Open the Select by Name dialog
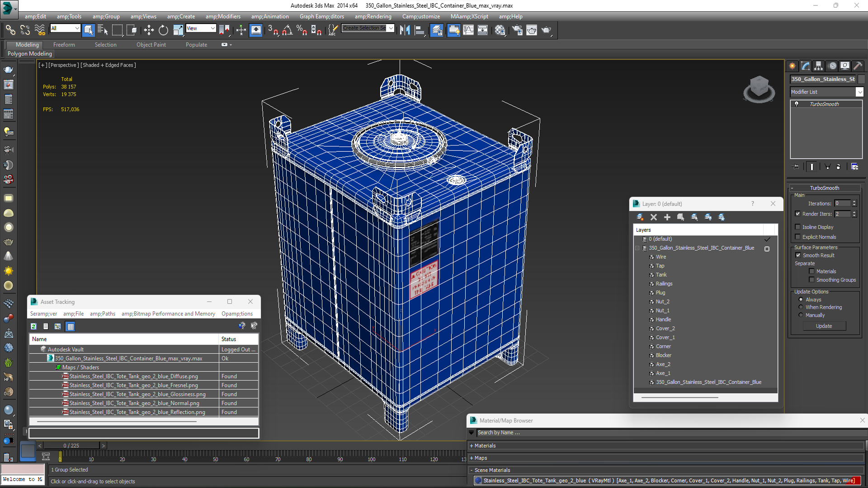868x488 pixels. point(103,30)
